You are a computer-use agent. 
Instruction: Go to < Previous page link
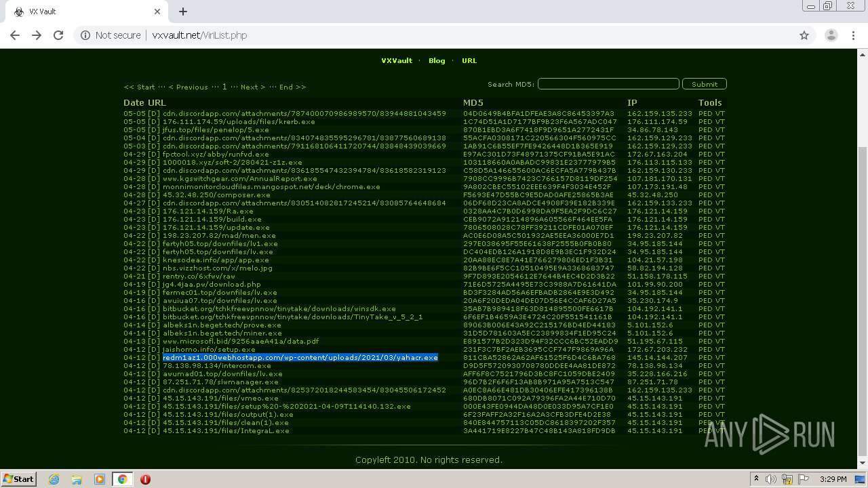(188, 87)
